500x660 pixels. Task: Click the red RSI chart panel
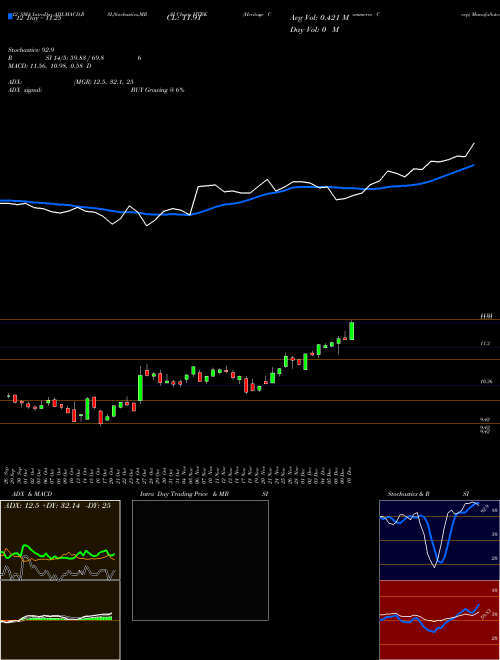(439, 620)
